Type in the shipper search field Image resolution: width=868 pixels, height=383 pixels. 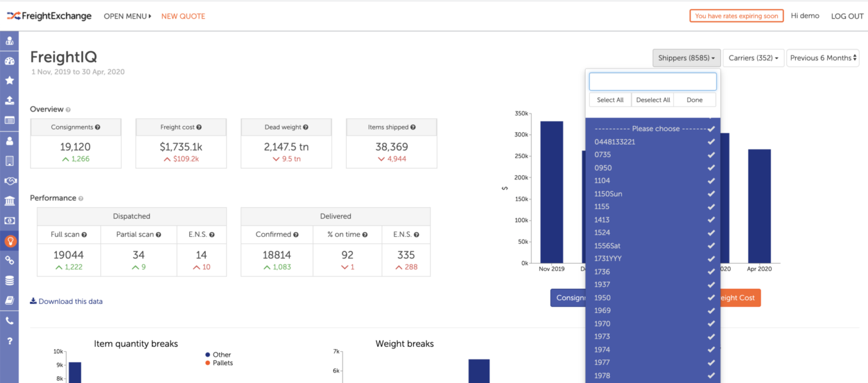click(652, 81)
